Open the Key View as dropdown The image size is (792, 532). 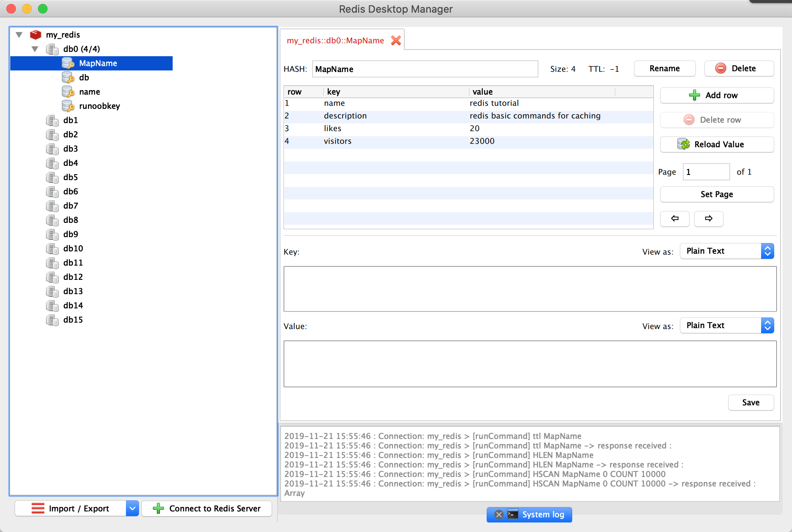coord(727,251)
